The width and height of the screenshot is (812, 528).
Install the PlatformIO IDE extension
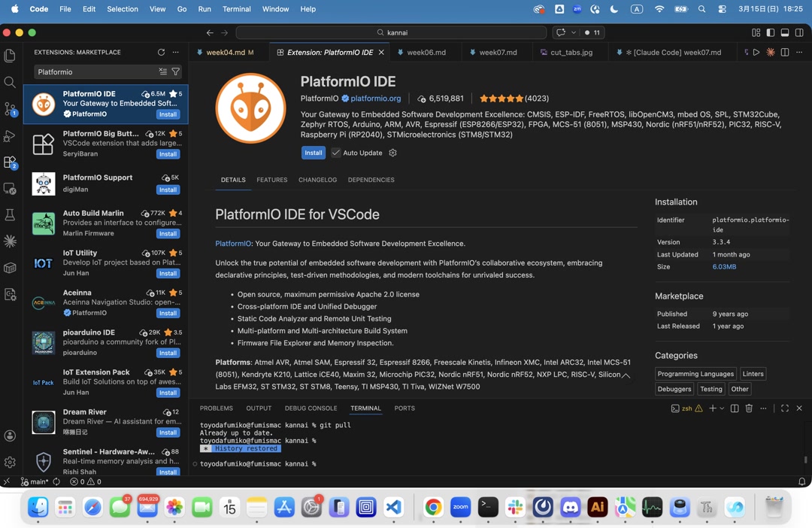(x=314, y=153)
